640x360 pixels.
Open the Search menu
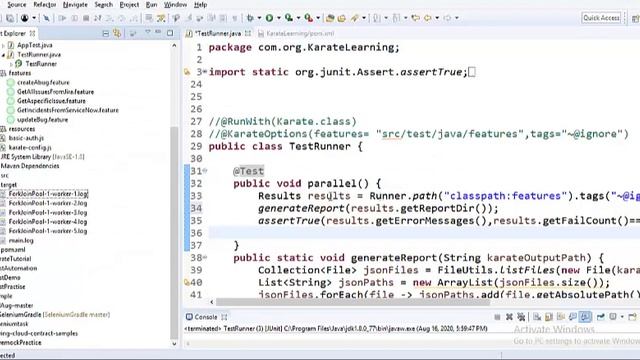103,5
